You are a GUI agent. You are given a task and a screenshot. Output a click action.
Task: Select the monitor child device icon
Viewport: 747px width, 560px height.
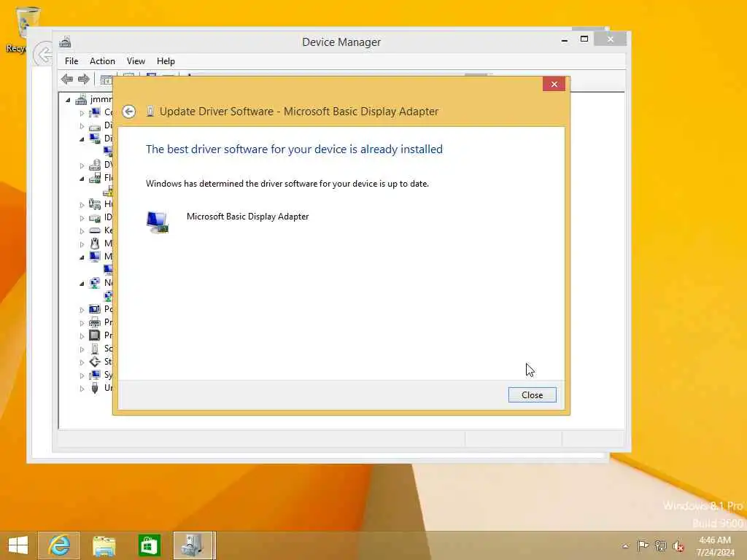108,270
